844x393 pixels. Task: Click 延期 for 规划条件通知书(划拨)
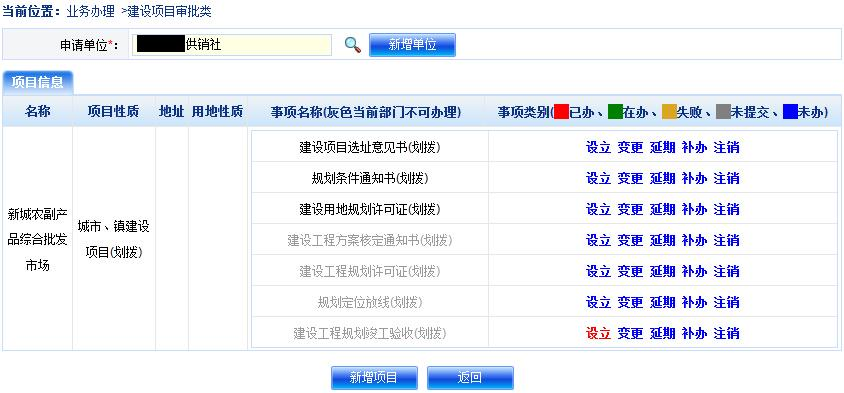point(662,178)
